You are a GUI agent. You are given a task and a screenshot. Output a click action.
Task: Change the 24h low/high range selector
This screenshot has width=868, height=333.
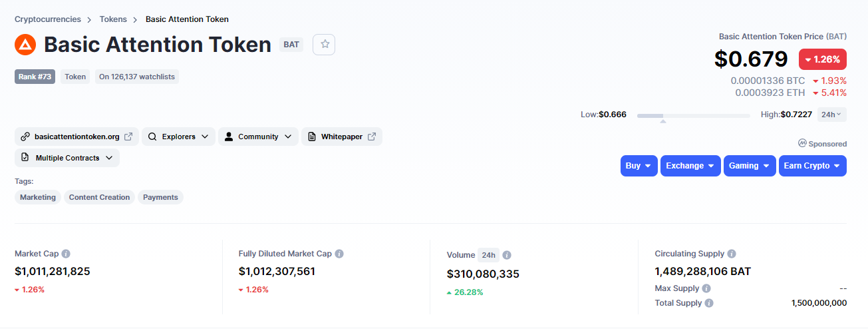[x=831, y=115]
